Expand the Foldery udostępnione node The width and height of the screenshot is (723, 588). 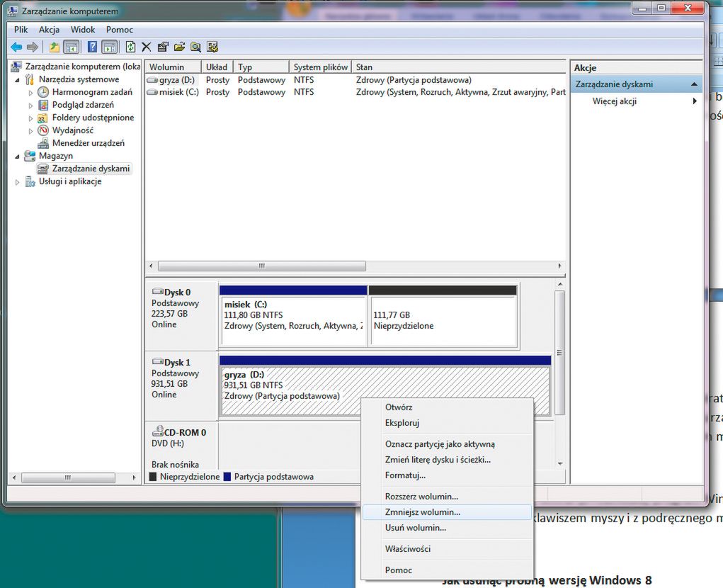pyautogui.click(x=30, y=118)
